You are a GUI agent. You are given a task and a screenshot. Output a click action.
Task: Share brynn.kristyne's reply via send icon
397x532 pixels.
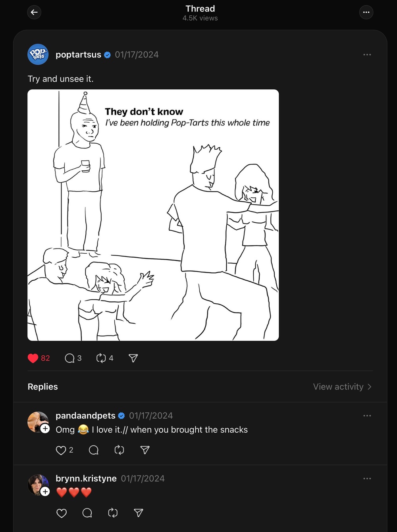tap(139, 513)
